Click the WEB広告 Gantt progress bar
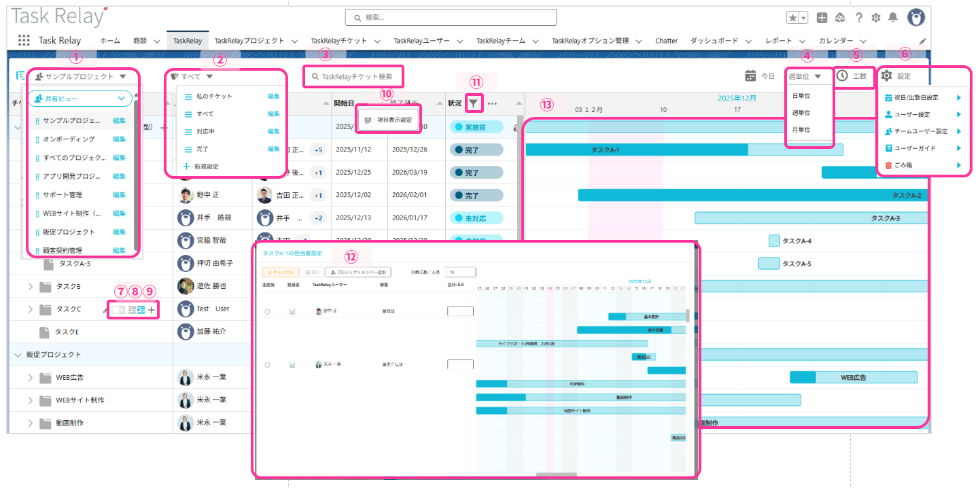This screenshot has height=488, width=980. [x=854, y=377]
